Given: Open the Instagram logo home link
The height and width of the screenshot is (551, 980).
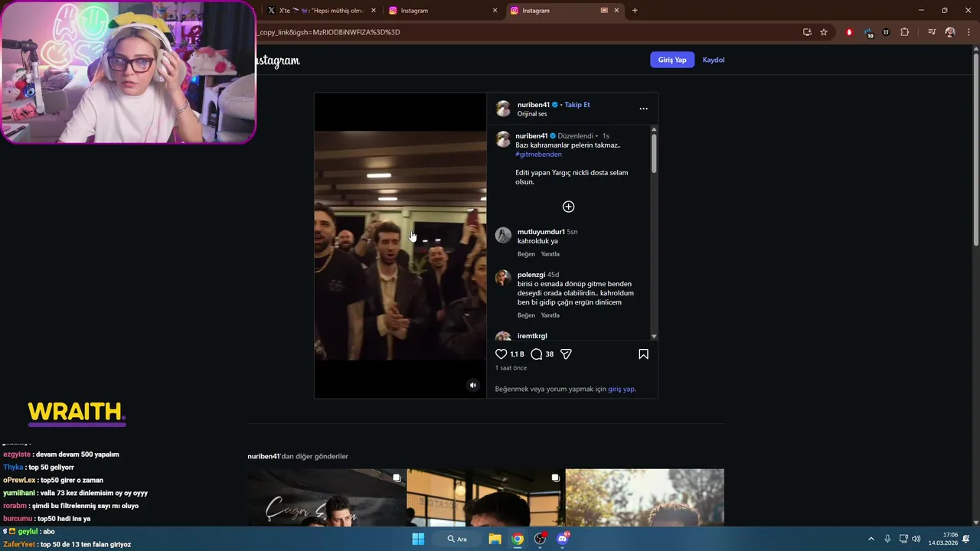Looking at the screenshot, I should point(278,60).
